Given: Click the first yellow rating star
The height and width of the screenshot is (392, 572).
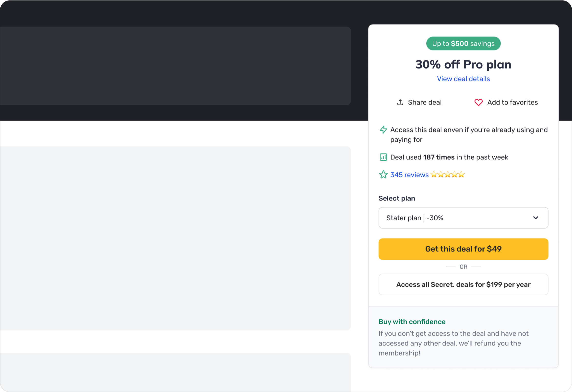Looking at the screenshot, I should (434, 175).
